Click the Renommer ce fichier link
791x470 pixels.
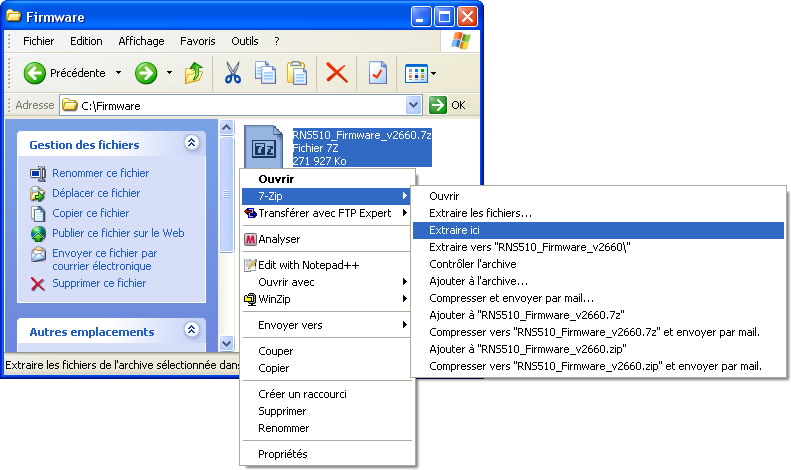click(100, 173)
